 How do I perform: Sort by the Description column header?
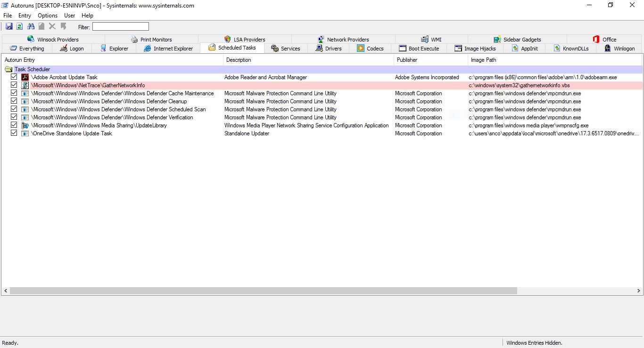click(x=308, y=60)
